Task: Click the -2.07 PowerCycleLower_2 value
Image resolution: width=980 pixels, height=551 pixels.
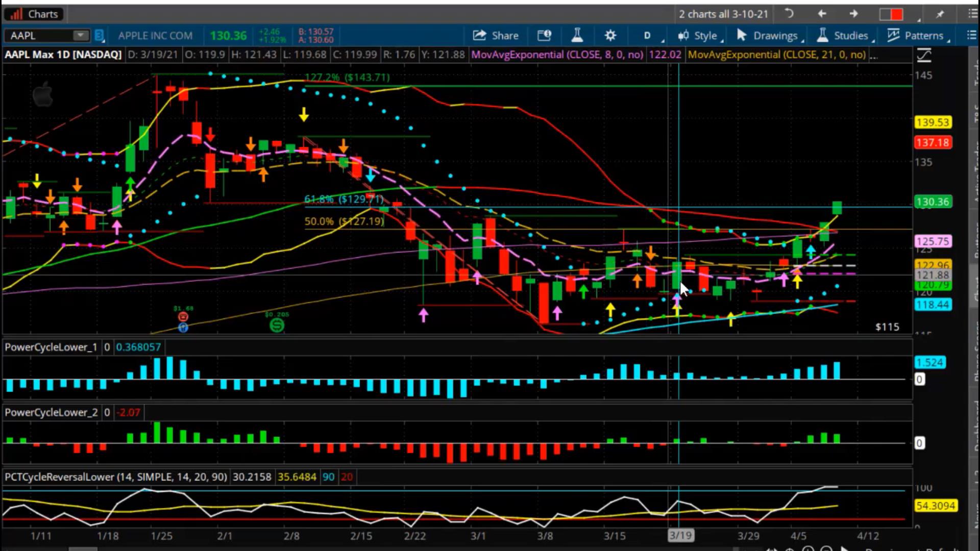Action: [128, 412]
